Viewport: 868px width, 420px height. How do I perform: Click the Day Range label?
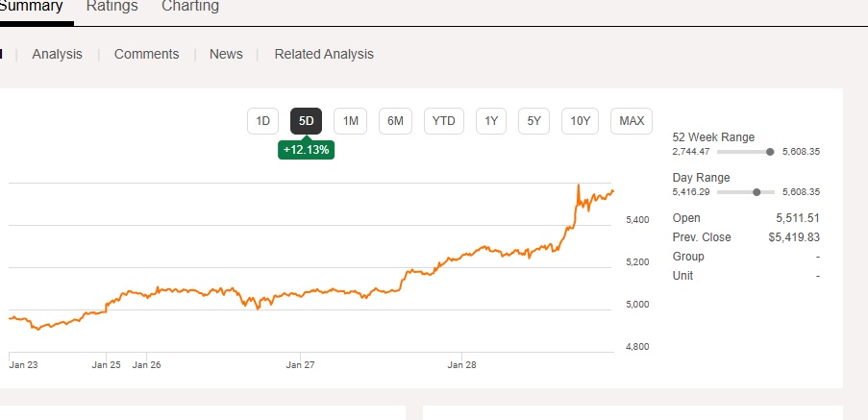click(x=701, y=178)
